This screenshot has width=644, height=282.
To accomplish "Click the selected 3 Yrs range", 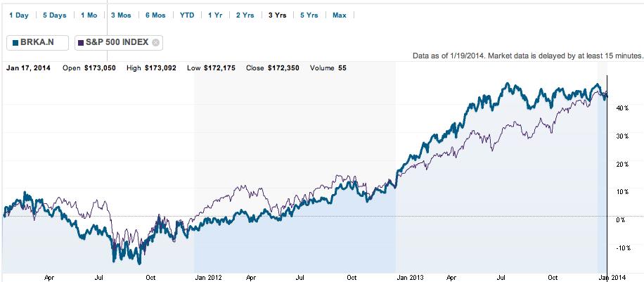I will 276,15.
